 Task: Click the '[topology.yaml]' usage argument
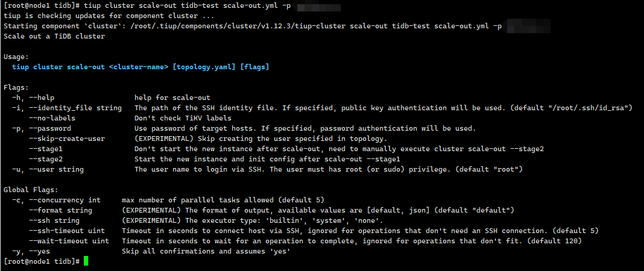(x=204, y=67)
